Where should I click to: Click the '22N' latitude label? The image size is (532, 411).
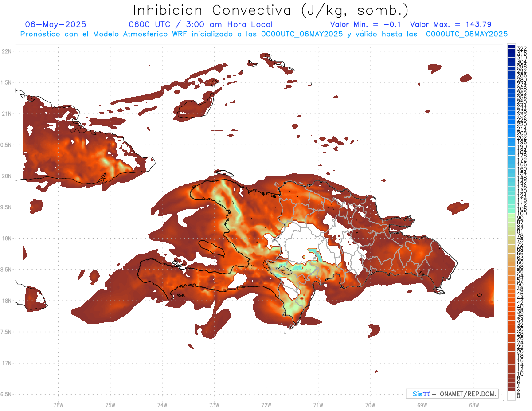6,51
